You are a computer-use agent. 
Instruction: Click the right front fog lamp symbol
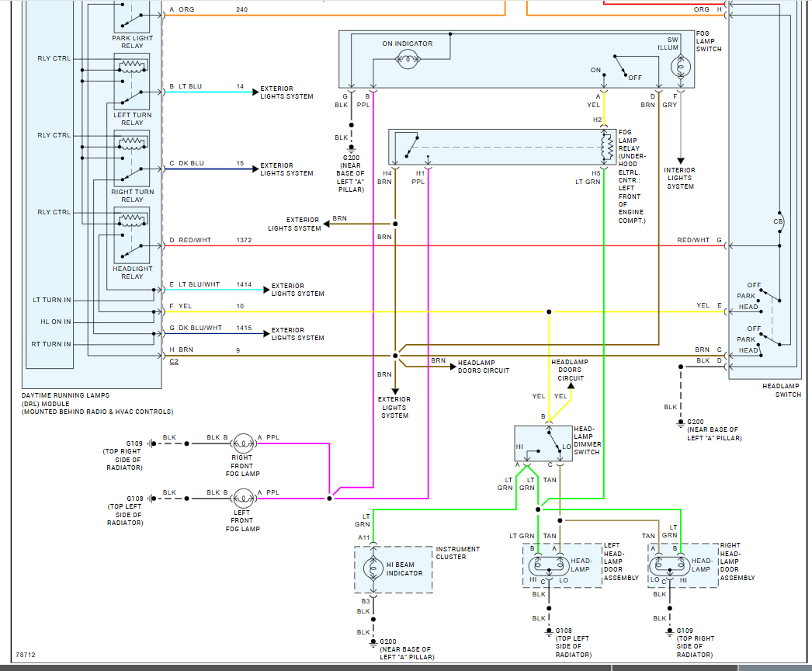tap(244, 443)
